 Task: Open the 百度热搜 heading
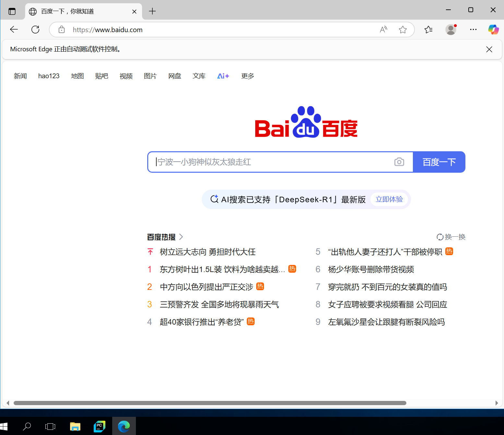(x=161, y=237)
